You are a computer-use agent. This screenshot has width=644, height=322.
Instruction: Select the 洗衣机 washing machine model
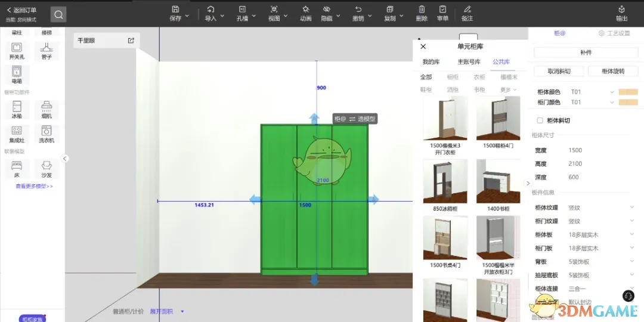pyautogui.click(x=47, y=134)
